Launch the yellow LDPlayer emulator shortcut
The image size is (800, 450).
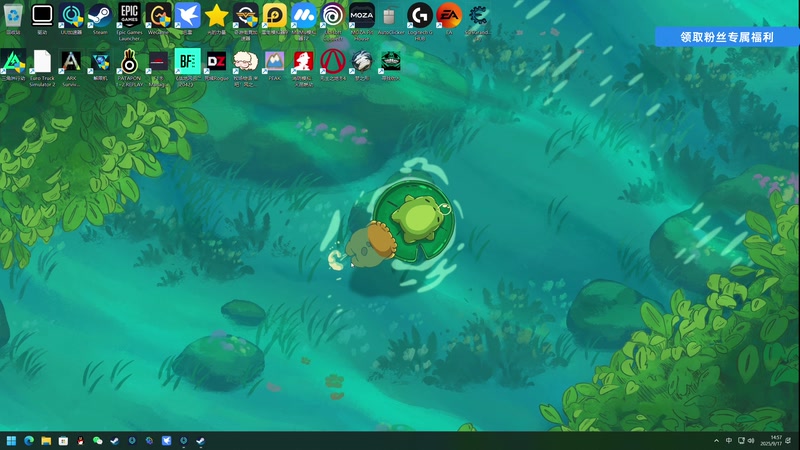[274, 18]
